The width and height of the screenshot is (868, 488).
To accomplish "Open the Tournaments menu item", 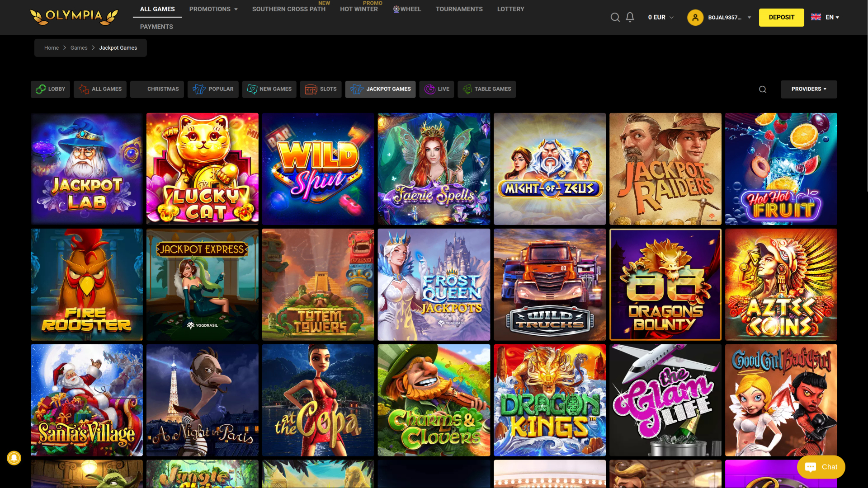I will coord(459,9).
